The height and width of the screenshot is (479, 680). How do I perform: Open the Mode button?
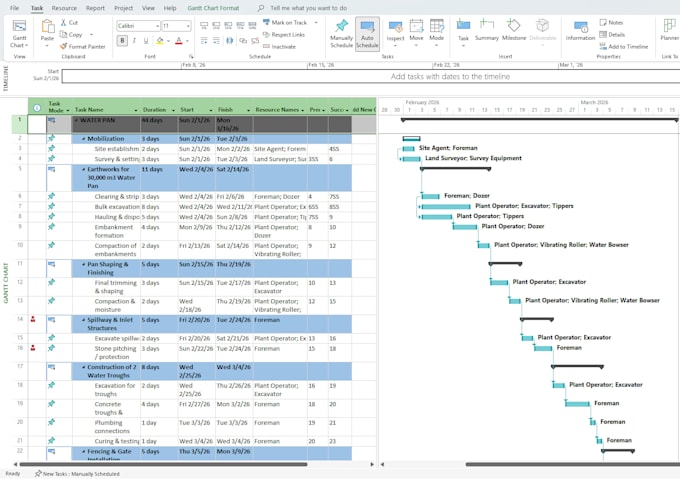tap(436, 33)
